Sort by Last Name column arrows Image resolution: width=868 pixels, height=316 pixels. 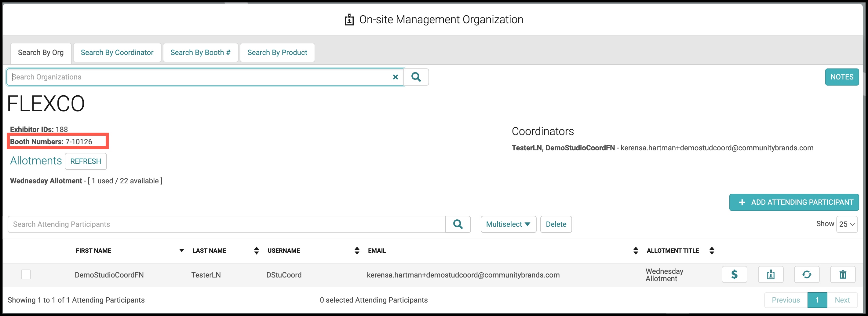click(257, 251)
